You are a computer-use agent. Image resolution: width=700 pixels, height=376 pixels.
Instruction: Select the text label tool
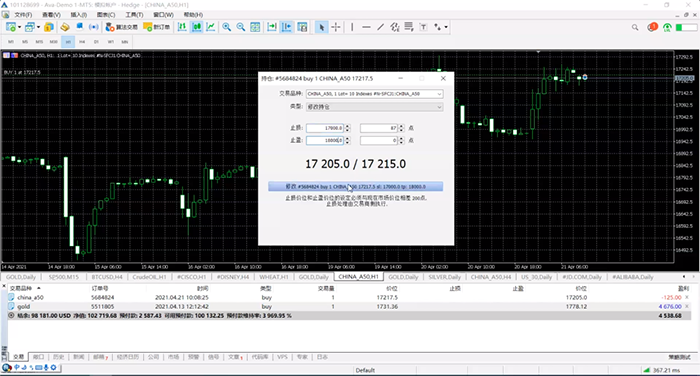[423, 27]
